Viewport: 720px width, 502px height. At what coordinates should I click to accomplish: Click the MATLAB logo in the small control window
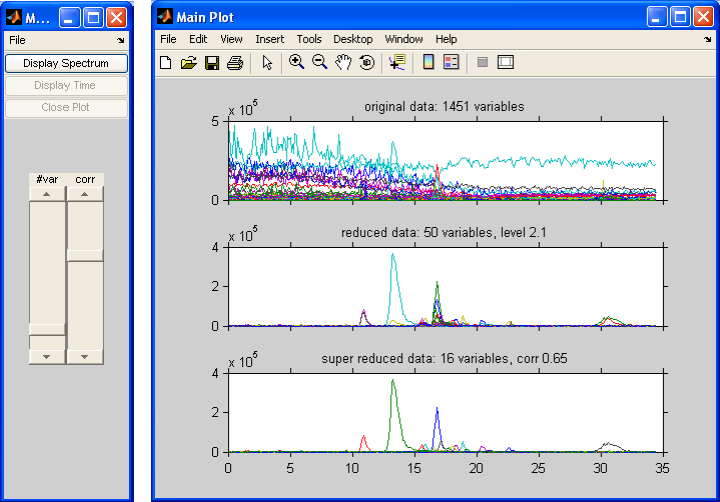click(14, 18)
